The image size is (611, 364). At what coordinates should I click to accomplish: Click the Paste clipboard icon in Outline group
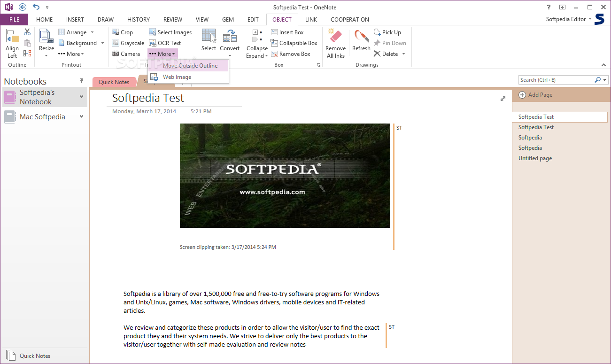pyautogui.click(x=27, y=43)
